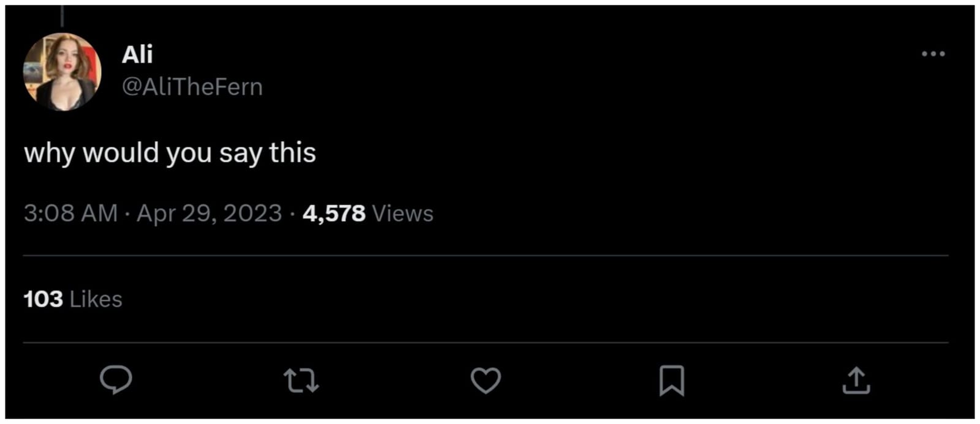Open the three-dot more options menu
The width and height of the screenshot is (980, 424).
(x=933, y=54)
